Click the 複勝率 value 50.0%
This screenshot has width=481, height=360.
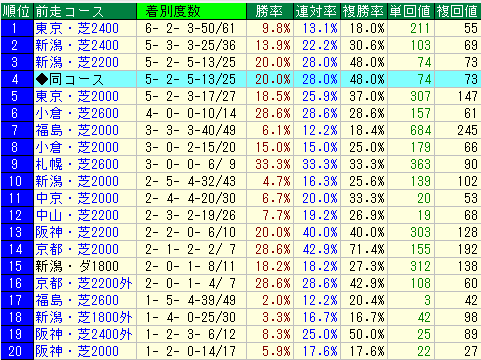click(367, 334)
